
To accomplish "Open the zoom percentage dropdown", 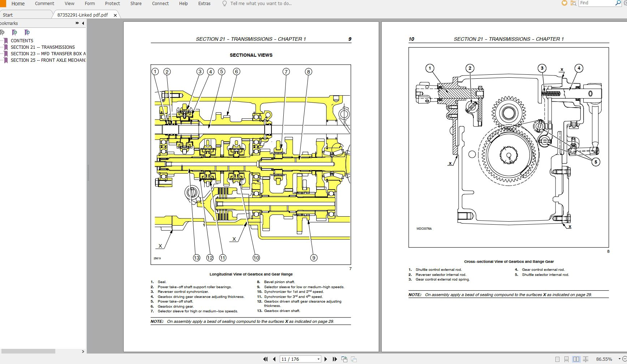I will click(619, 359).
